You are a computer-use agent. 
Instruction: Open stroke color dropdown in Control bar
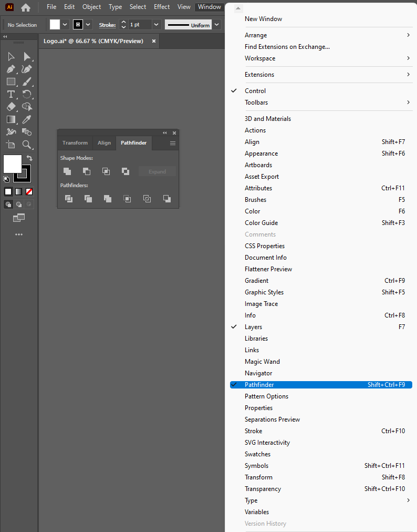coord(88,24)
